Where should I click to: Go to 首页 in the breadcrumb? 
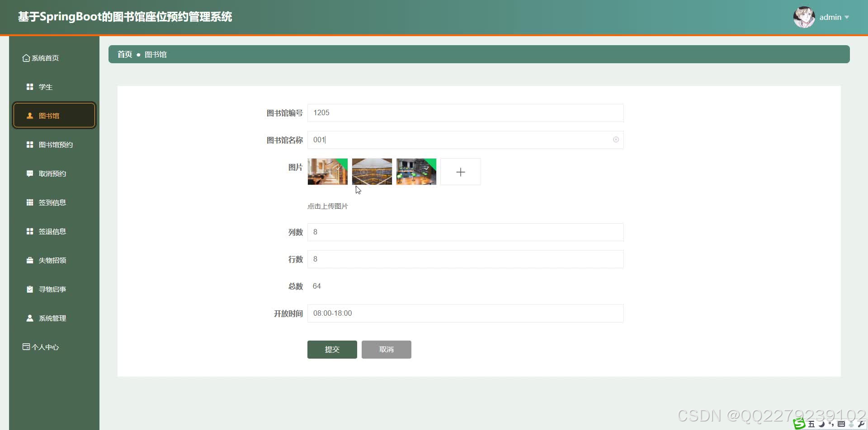(125, 54)
